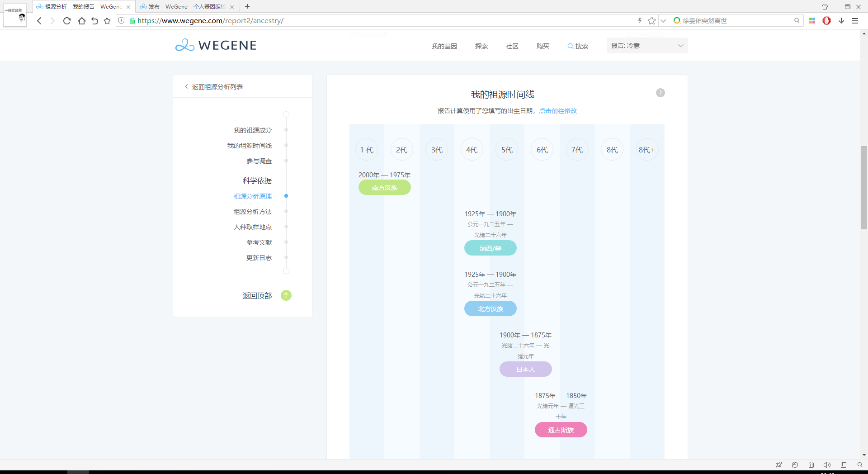Image resolution: width=868 pixels, height=474 pixels.
Task: Click the help question mark icon
Action: tap(660, 93)
